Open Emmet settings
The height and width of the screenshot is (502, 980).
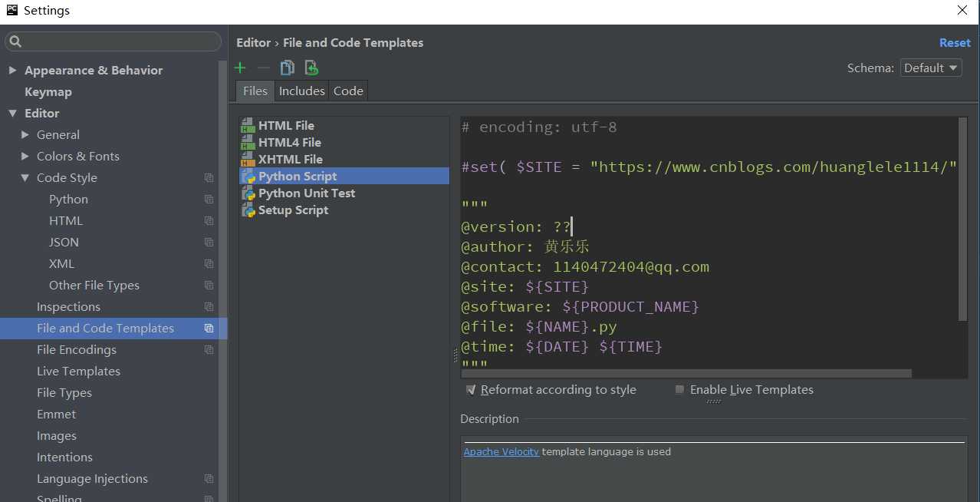point(56,414)
